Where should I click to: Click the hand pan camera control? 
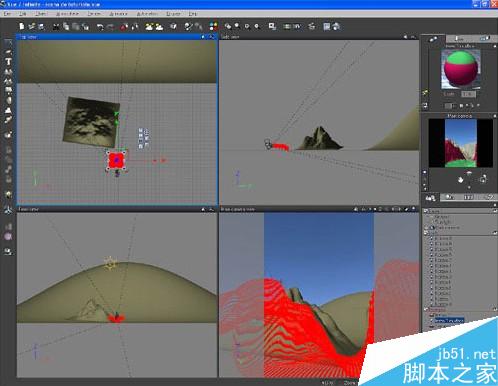(461, 180)
